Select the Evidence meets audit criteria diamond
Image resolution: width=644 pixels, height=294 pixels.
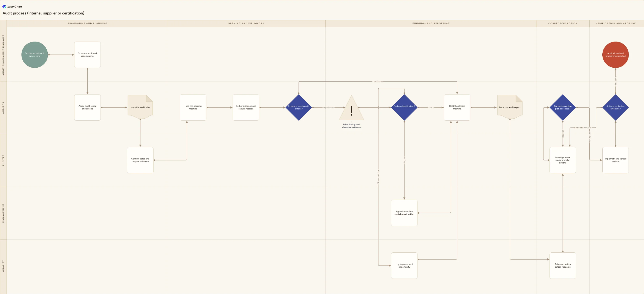click(299, 107)
